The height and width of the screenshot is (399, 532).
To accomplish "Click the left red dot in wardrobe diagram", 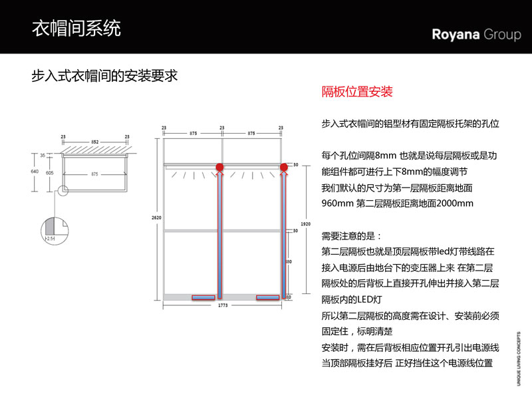I will [218, 167].
